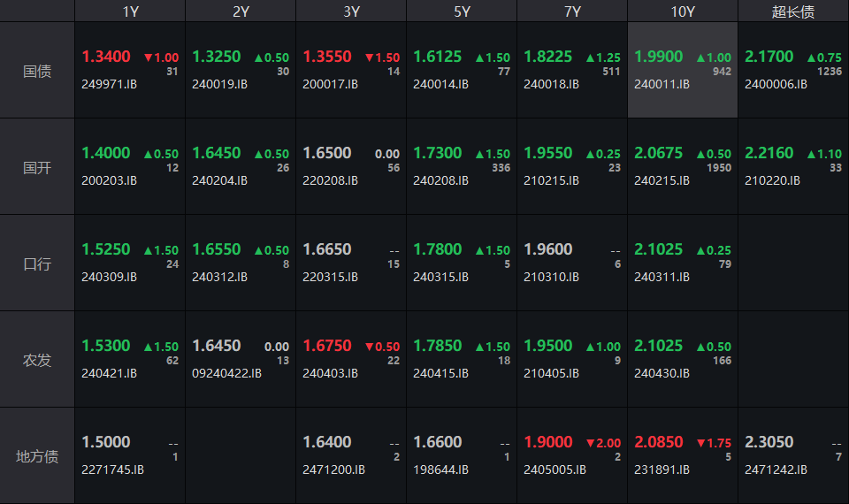Image resolution: width=849 pixels, height=504 pixels.
Task: Click the 1.9600 yield in 口行 7Y
Action: click(x=548, y=249)
